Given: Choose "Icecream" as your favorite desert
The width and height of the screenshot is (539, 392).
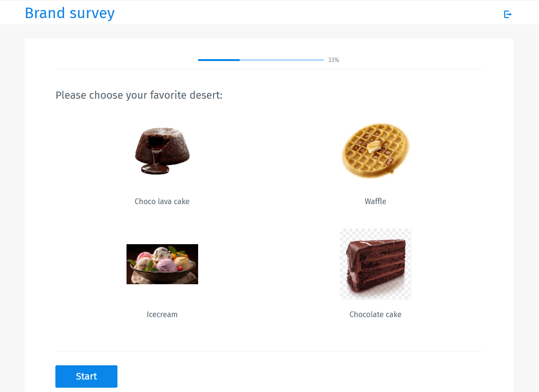Looking at the screenshot, I should click(x=162, y=264).
